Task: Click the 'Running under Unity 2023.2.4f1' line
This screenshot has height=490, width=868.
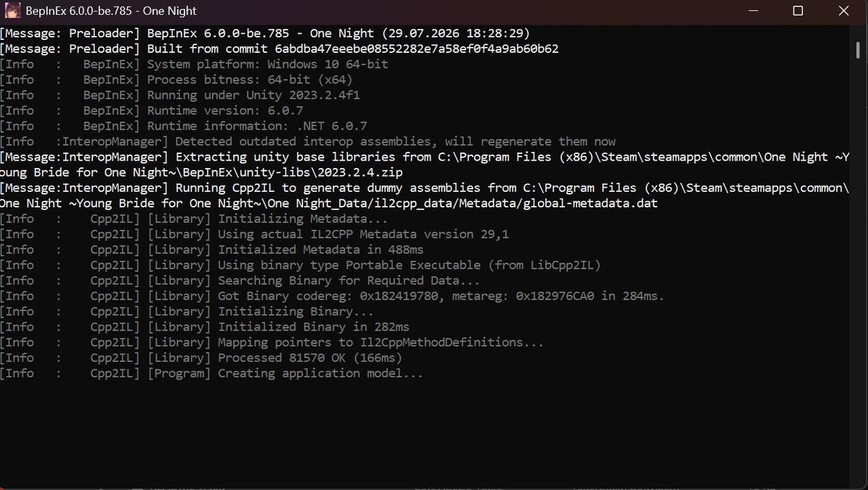Action: coord(180,96)
